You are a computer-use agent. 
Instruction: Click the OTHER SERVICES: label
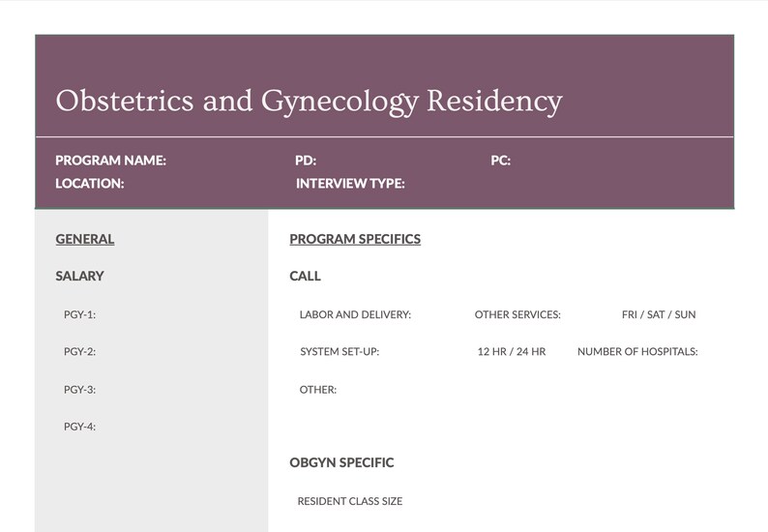[x=517, y=314]
